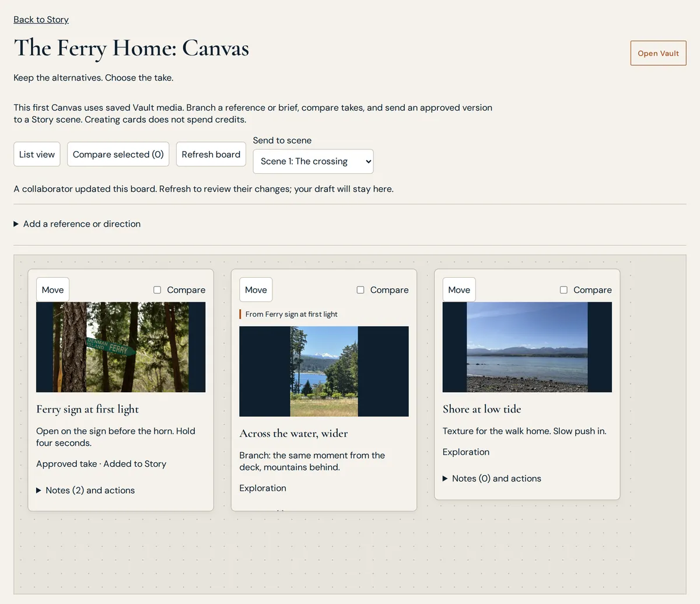Tick Compare on Shore at low tide
Image resolution: width=700 pixels, height=604 pixels.
(x=563, y=290)
